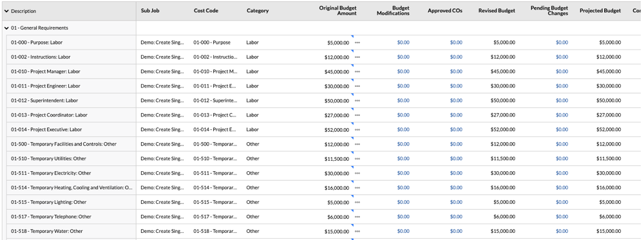Open Budget Modifications $0.00 for 01-500 Temporary Facilities

click(x=403, y=144)
